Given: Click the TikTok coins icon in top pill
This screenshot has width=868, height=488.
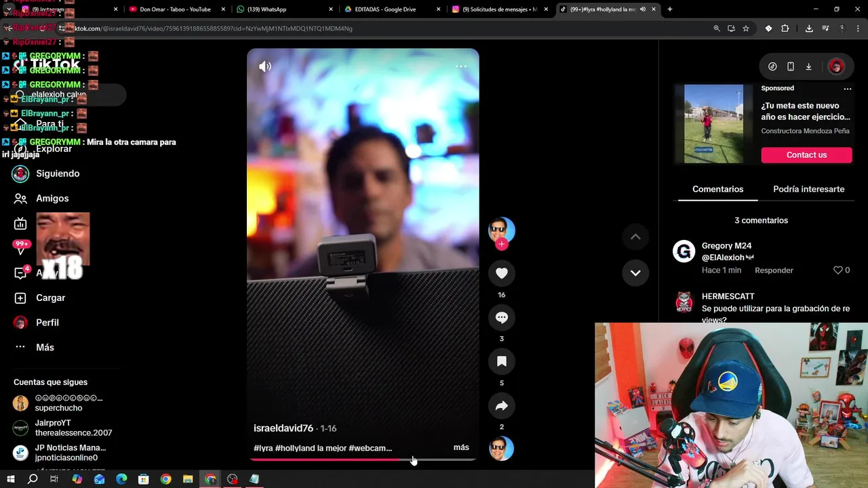Looking at the screenshot, I should 772,66.
